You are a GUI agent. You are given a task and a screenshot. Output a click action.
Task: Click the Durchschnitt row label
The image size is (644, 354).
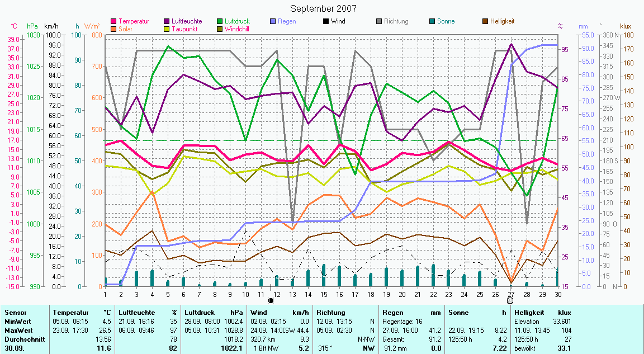click(22, 339)
